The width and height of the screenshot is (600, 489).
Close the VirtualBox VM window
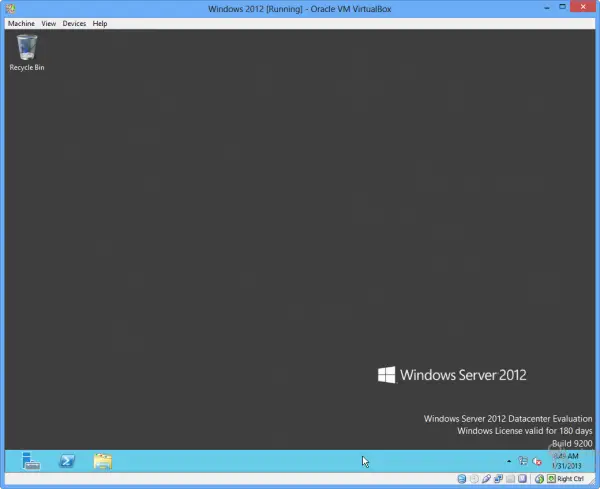(583, 7)
